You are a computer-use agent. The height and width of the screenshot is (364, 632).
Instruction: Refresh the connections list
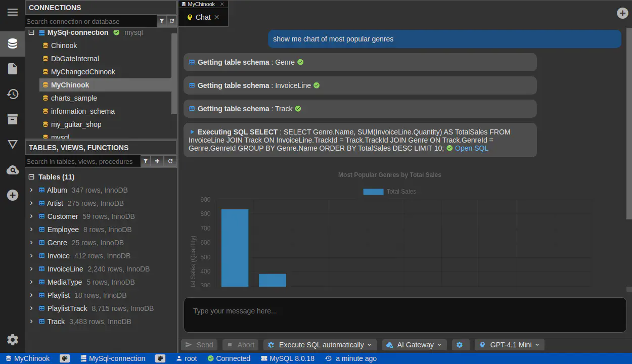pos(172,21)
